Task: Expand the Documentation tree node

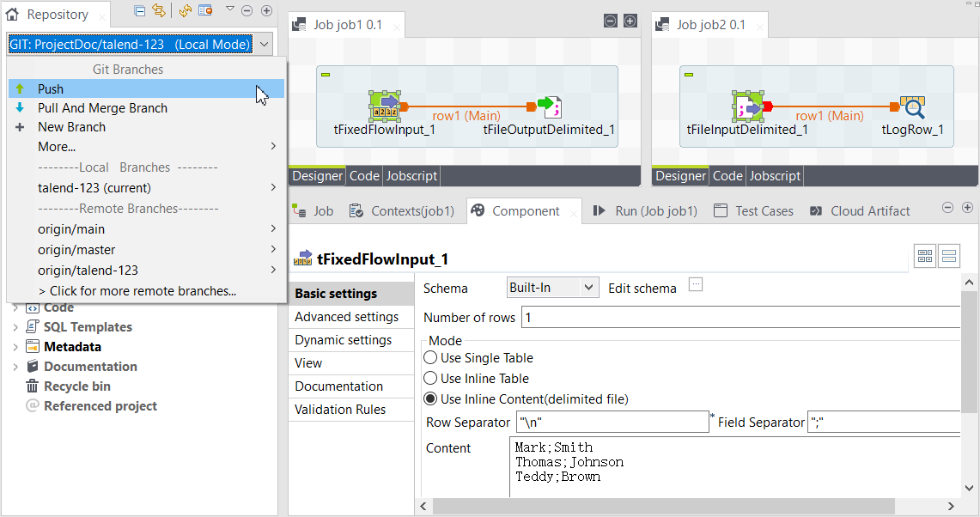Action: pyautogui.click(x=15, y=367)
